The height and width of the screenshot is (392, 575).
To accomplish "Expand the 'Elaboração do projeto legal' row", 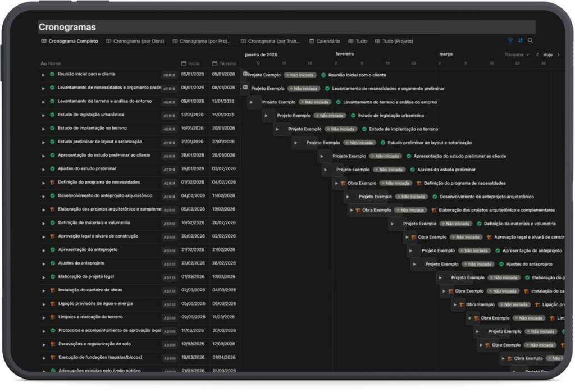I will [43, 277].
